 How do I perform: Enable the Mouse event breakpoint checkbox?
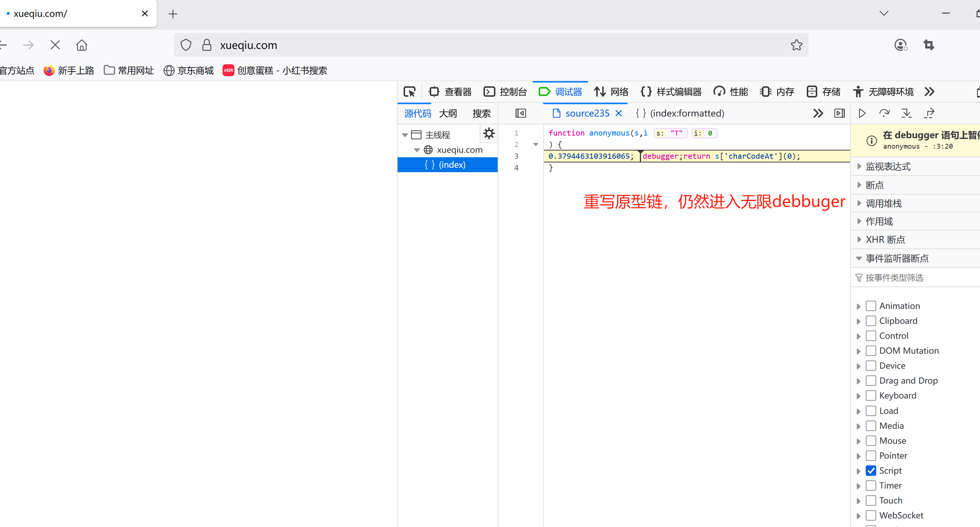coord(871,441)
